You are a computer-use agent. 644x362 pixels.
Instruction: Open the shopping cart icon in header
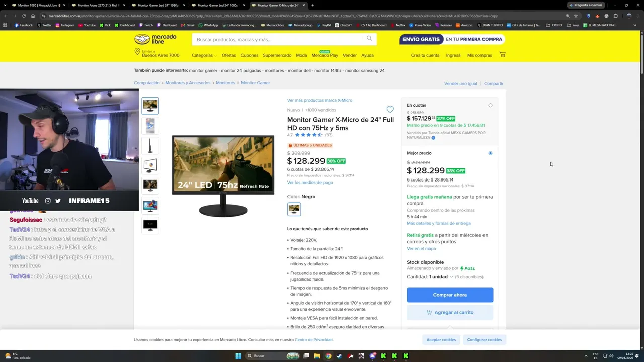tap(502, 55)
